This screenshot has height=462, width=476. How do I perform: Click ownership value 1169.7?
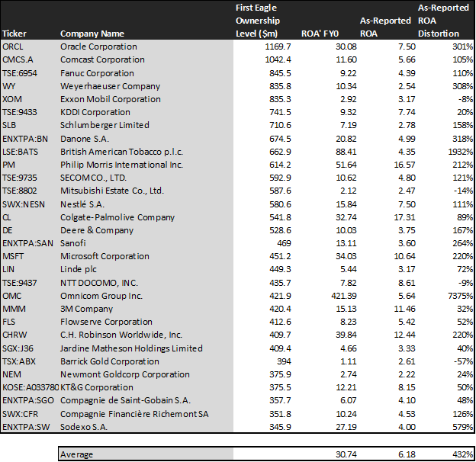[x=278, y=47]
